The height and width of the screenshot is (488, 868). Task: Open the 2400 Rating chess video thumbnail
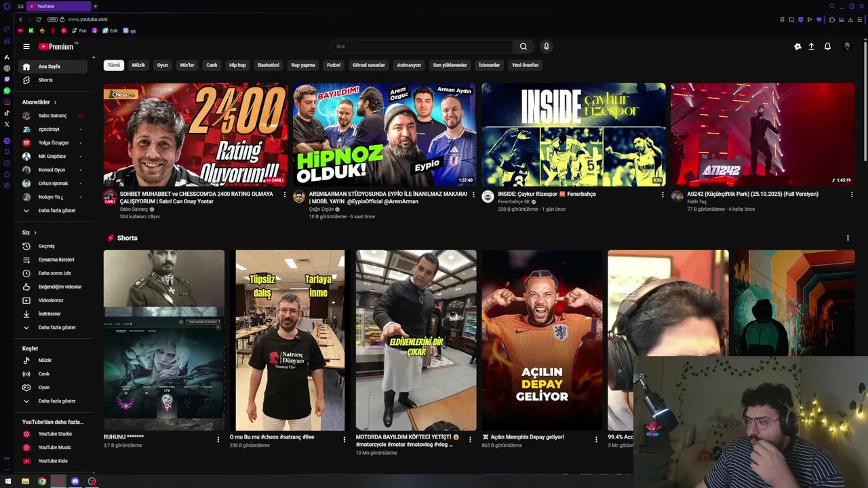tap(195, 134)
